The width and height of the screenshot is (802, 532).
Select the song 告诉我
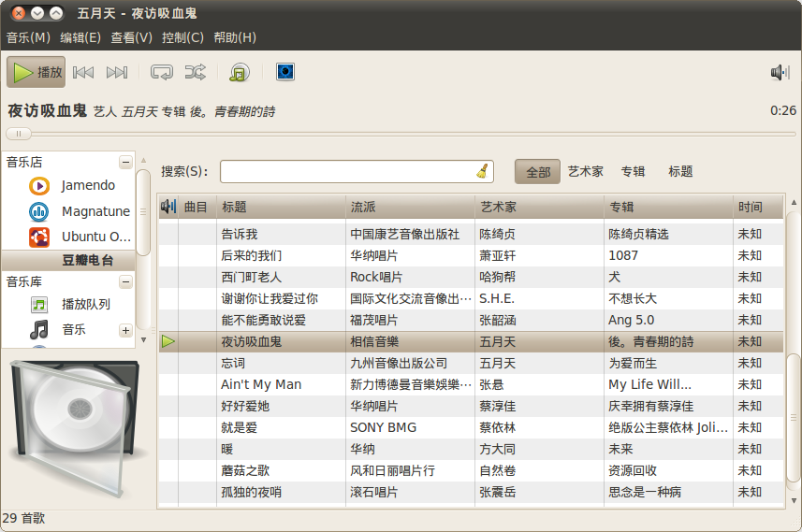coord(239,234)
